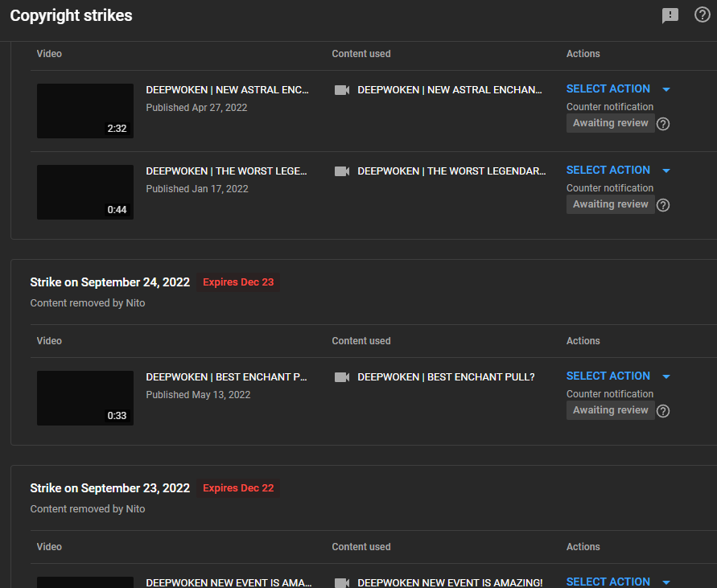Click content used title DEEPWOKEN NEW EVENT IS AMAZING!
This screenshot has width=717, height=588.
(450, 583)
